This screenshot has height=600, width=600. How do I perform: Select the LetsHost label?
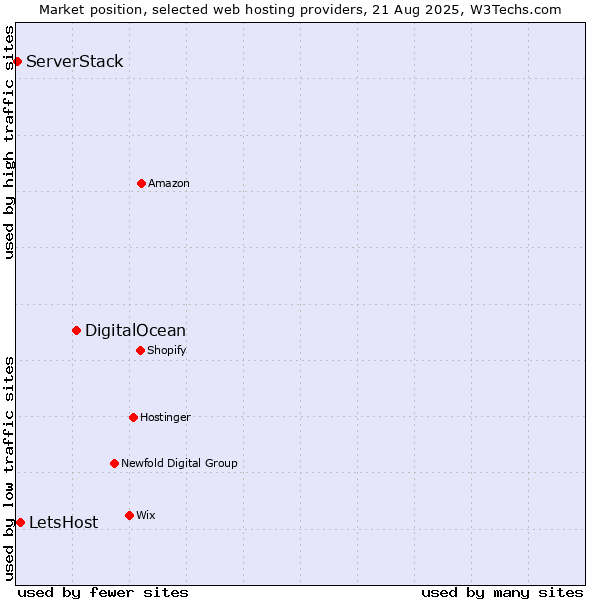click(64, 522)
